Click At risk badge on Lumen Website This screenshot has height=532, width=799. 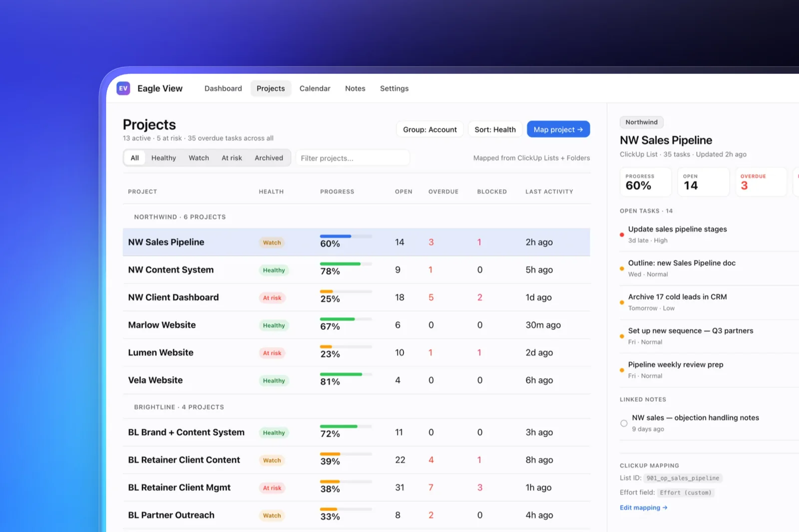[x=272, y=353]
